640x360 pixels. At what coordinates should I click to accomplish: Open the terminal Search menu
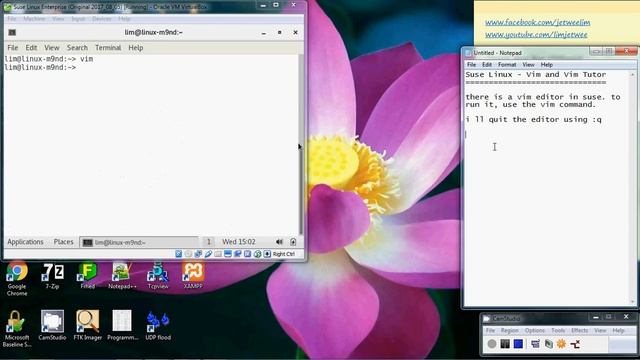77,48
